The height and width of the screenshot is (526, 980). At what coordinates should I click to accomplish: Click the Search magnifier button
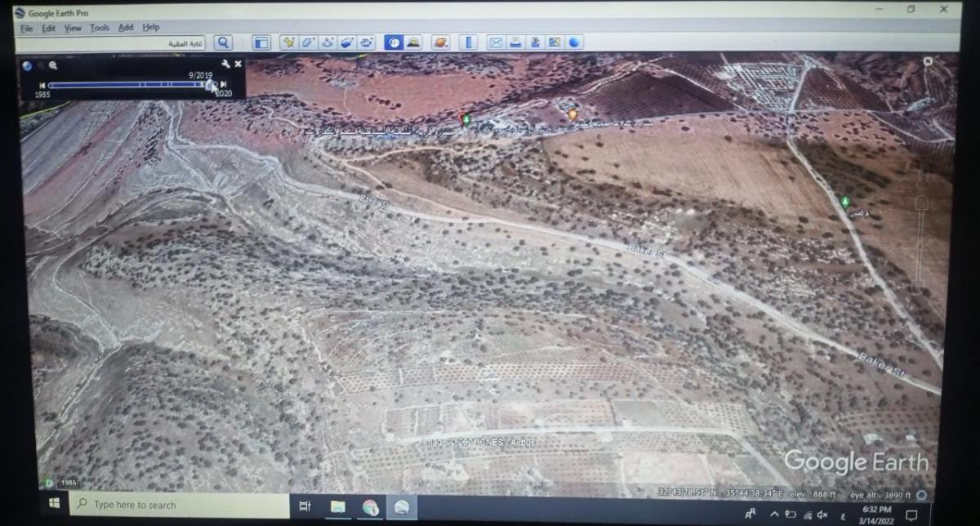click(x=221, y=42)
